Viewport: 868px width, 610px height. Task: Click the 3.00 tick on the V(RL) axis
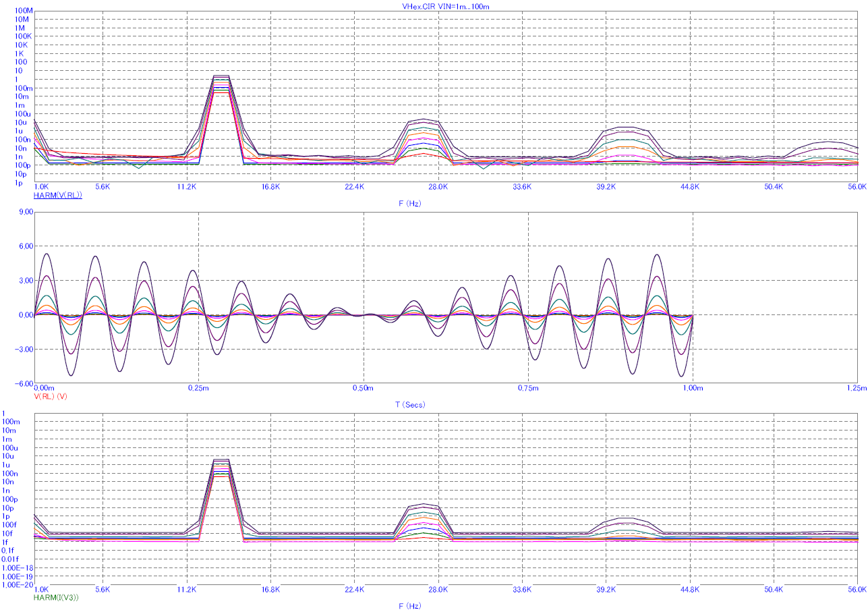26,281
